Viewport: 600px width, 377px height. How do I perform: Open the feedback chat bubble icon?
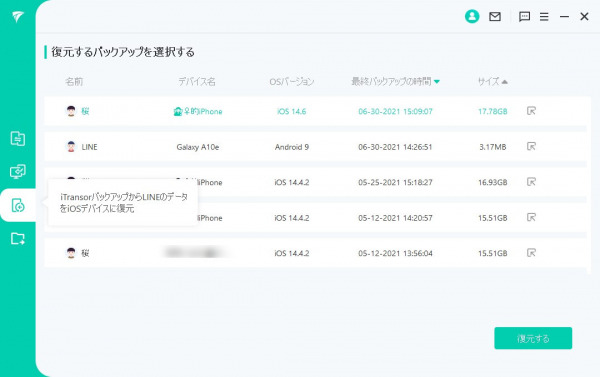pyautogui.click(x=524, y=16)
